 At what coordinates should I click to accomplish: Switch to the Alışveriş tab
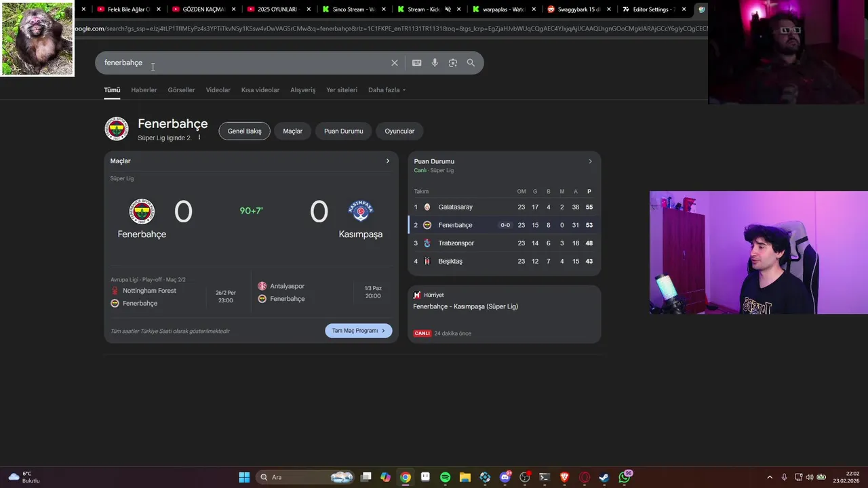(302, 90)
